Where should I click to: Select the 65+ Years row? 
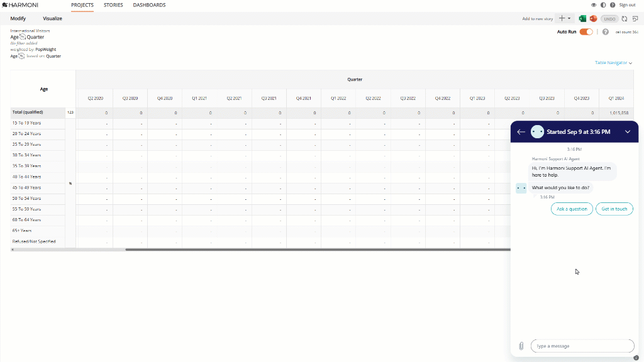(x=38, y=231)
